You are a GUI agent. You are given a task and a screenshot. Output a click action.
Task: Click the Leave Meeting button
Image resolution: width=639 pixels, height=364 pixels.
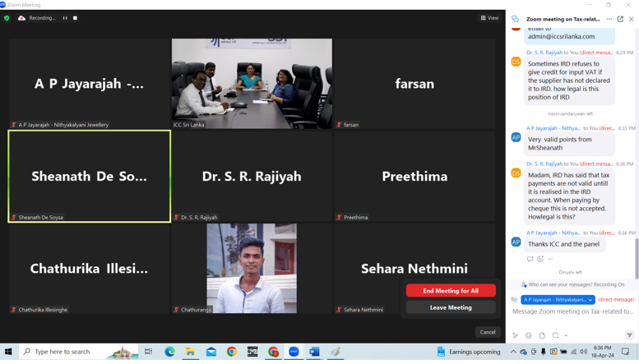click(451, 307)
